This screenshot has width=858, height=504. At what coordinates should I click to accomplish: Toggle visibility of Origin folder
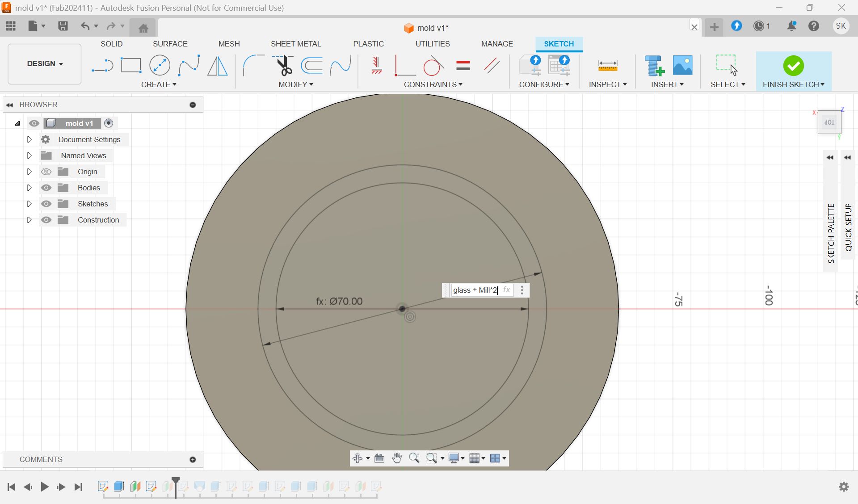coord(46,172)
